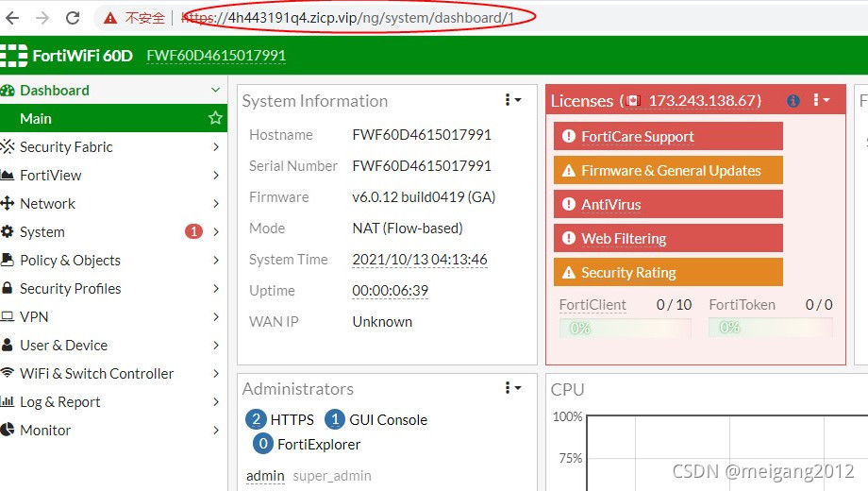Expand the VPN chevron
Image resolution: width=868 pixels, height=491 pixels.
(216, 316)
